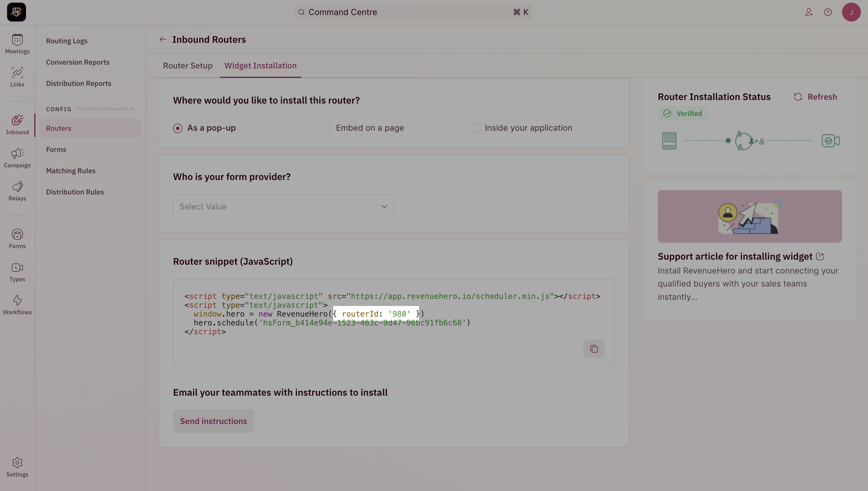Click the Command Centre search field
Image resolution: width=868 pixels, height=491 pixels.
click(412, 12)
